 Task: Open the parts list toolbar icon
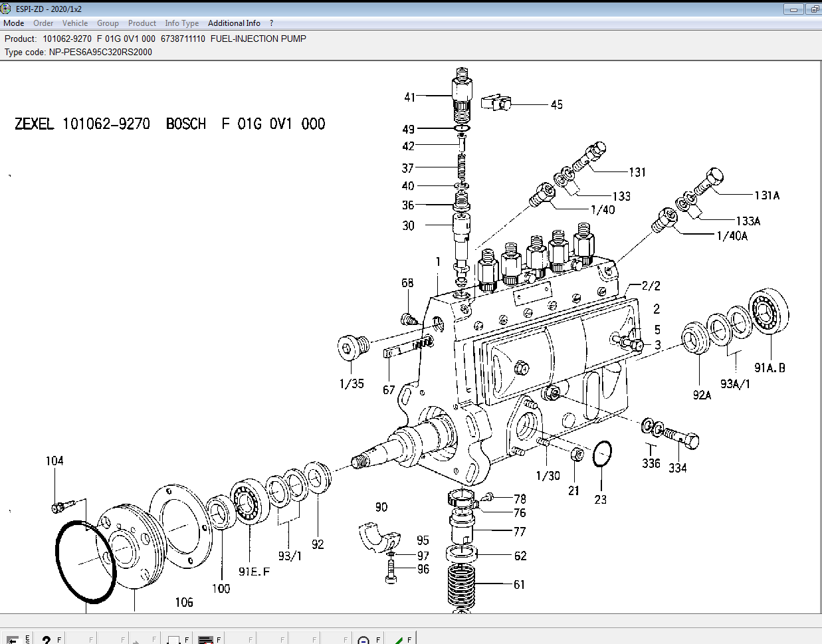pyautogui.click(x=206, y=639)
